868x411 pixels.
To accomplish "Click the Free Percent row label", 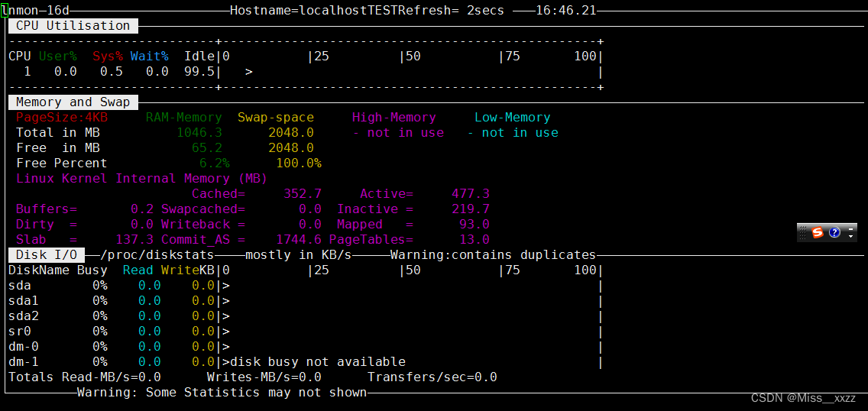I will pos(61,163).
